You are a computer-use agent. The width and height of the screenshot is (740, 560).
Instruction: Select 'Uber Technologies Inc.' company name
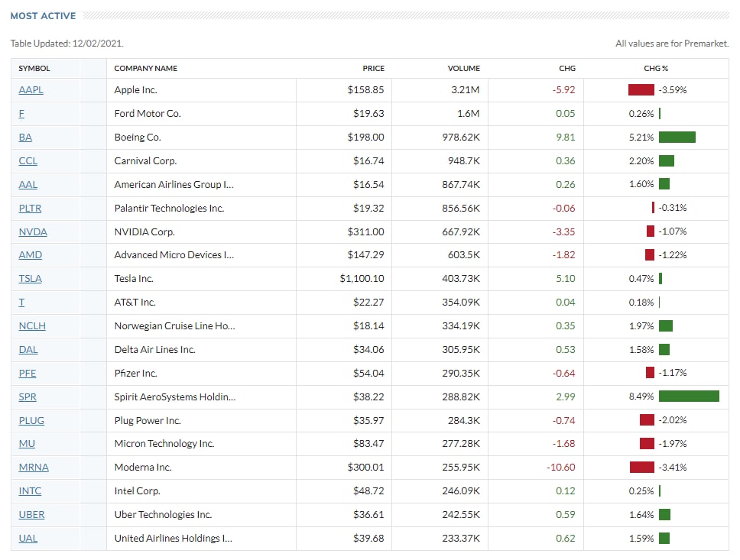point(163,514)
